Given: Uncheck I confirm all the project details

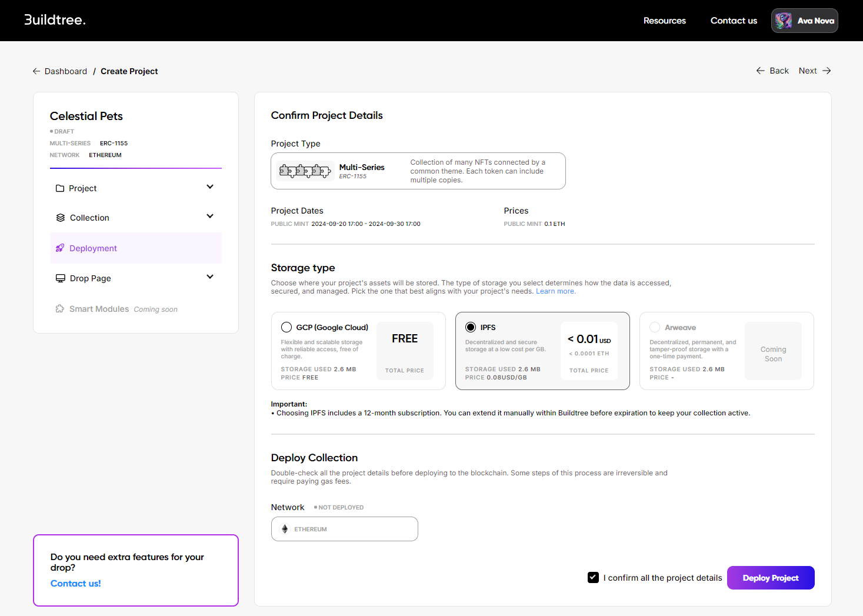Looking at the screenshot, I should tap(593, 578).
